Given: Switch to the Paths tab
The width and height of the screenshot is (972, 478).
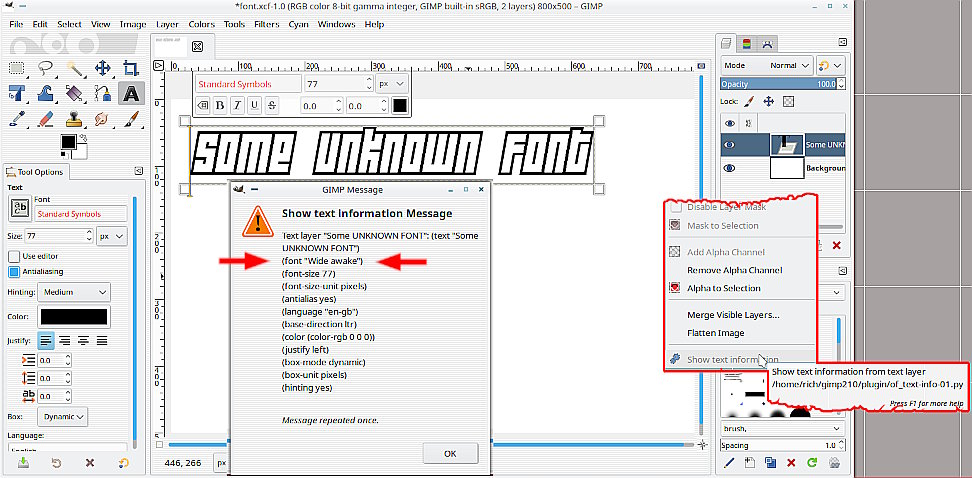Looking at the screenshot, I should click(767, 43).
